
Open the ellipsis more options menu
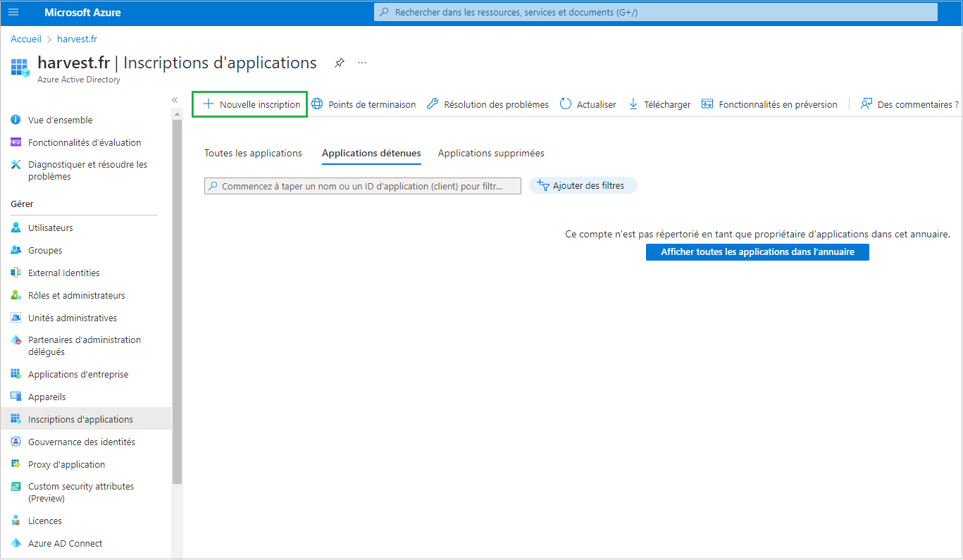362,63
